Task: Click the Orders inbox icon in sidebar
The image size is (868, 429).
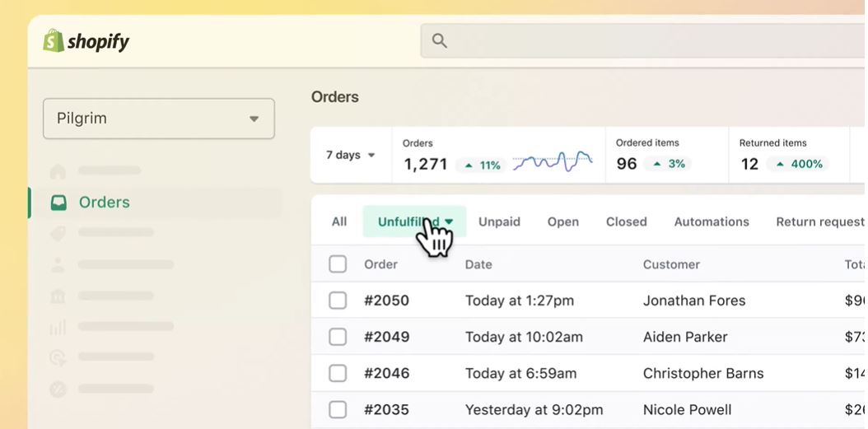Action: tap(58, 203)
